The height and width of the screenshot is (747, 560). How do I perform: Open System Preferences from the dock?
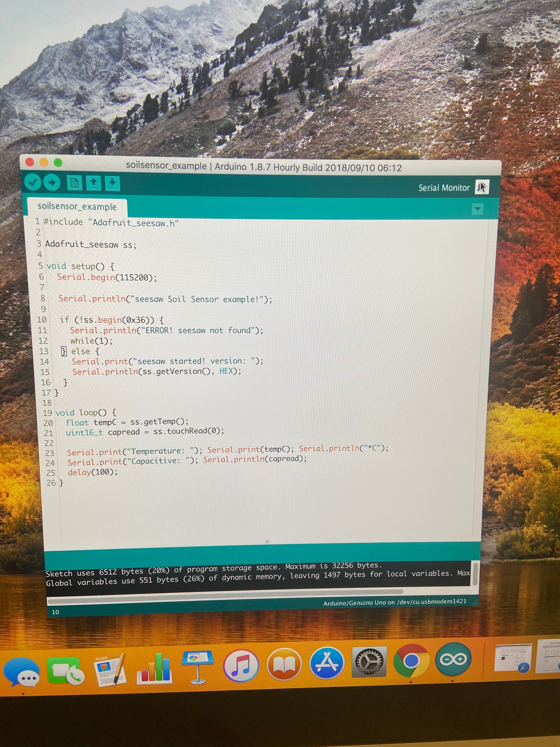tap(369, 662)
